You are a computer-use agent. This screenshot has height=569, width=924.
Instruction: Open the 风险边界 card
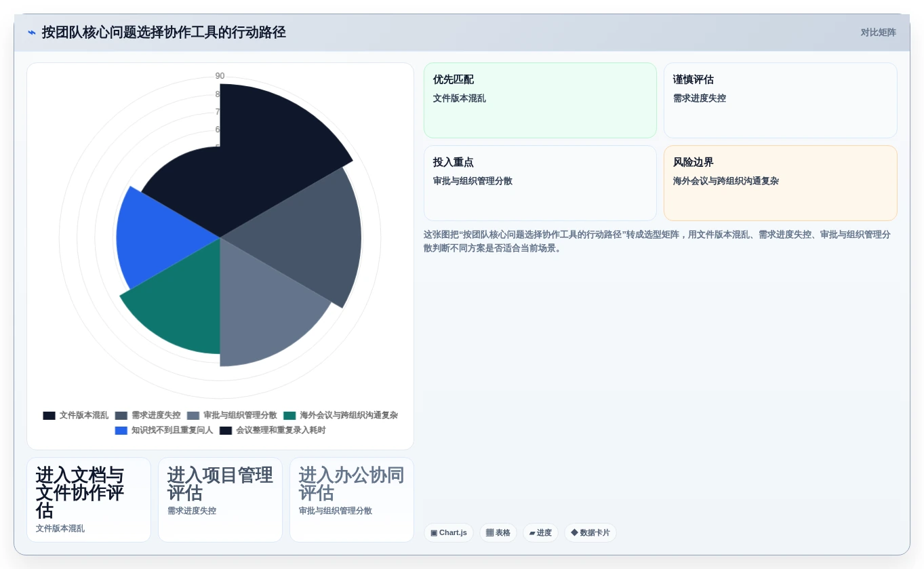pyautogui.click(x=780, y=183)
